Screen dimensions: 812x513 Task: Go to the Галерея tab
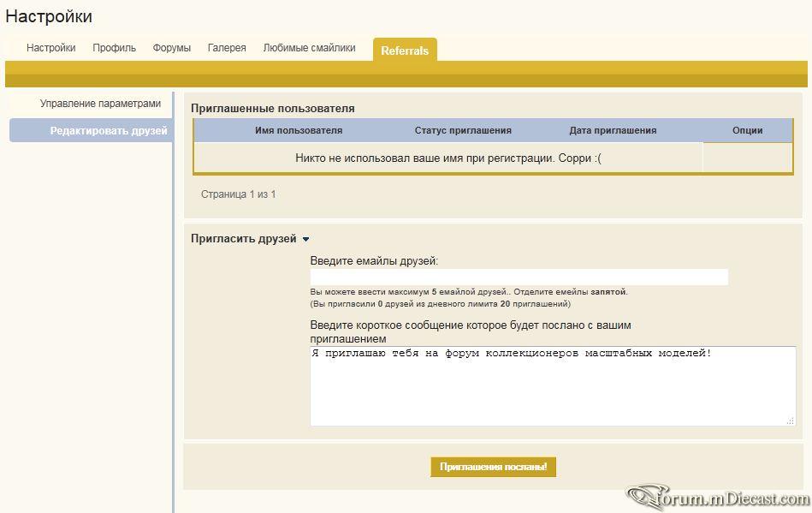tap(226, 48)
